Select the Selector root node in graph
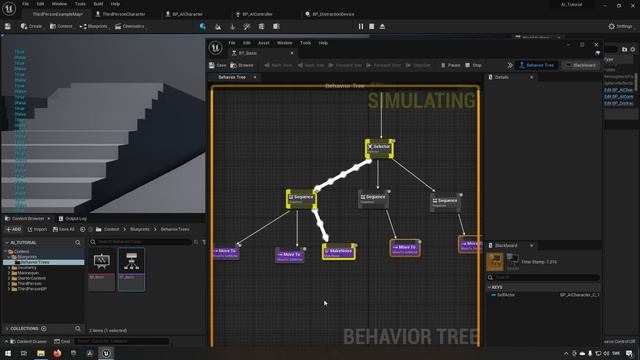Screen dimensions: 640x360 [x=379, y=149]
